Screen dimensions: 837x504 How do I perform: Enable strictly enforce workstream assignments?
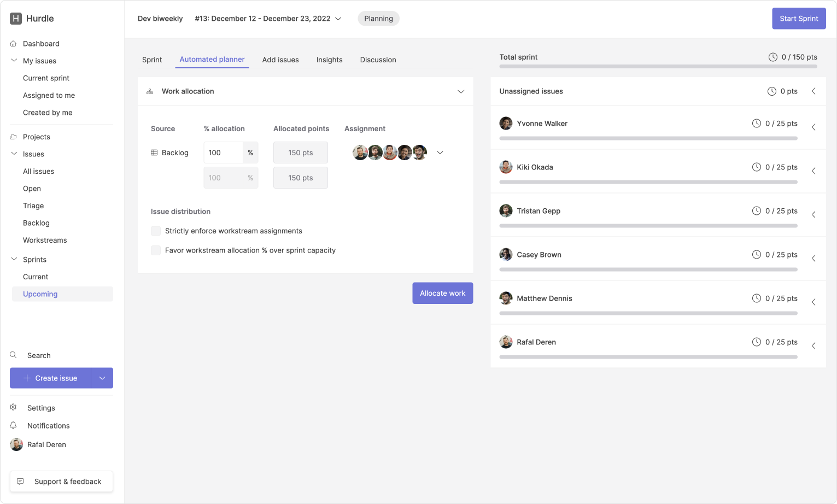pos(156,231)
